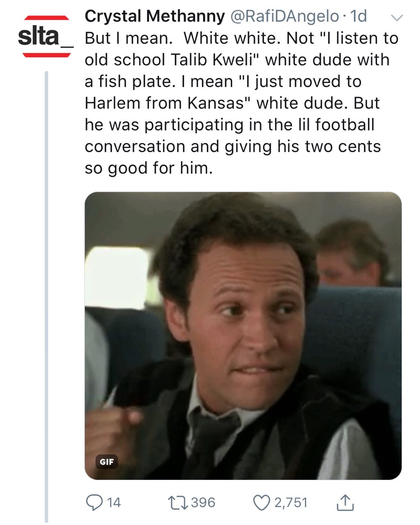Screen dimensions: 420x525
Task: Click the reply speech bubble icon
Action: 94,502
